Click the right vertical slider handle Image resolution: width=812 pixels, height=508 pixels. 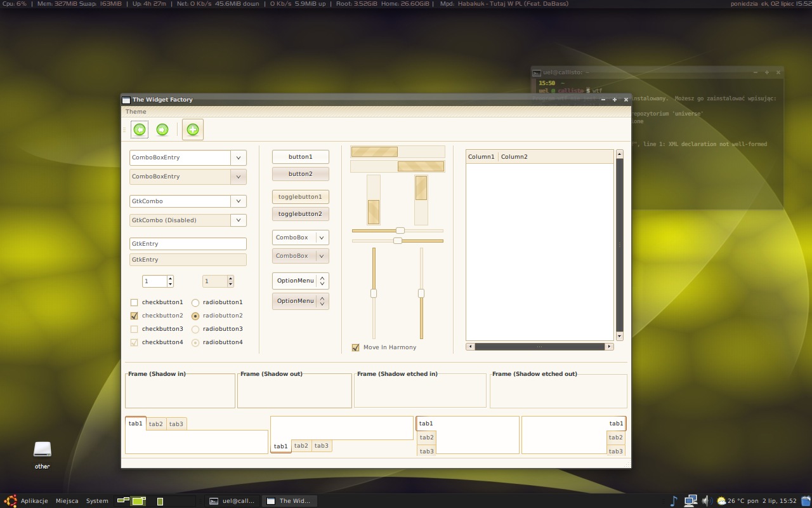coord(421,293)
